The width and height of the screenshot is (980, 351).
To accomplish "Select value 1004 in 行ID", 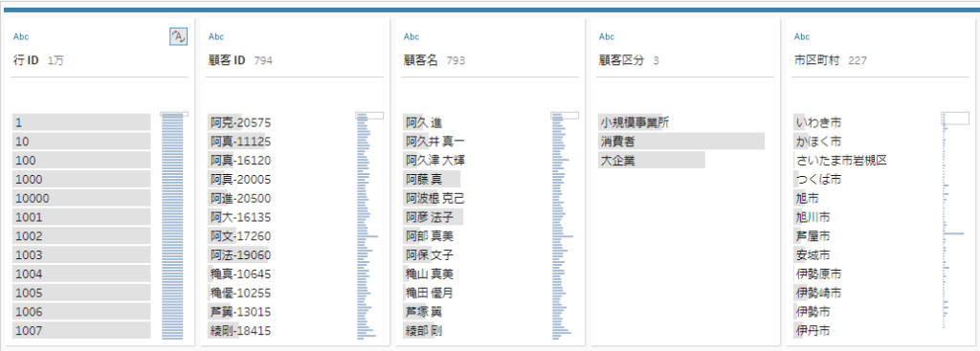I will coord(81,274).
